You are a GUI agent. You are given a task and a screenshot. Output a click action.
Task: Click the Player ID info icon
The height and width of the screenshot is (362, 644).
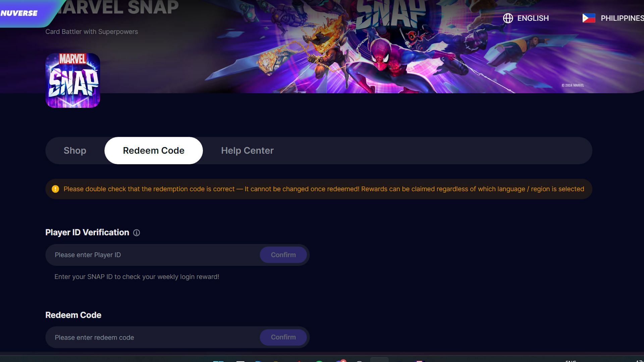click(x=137, y=233)
